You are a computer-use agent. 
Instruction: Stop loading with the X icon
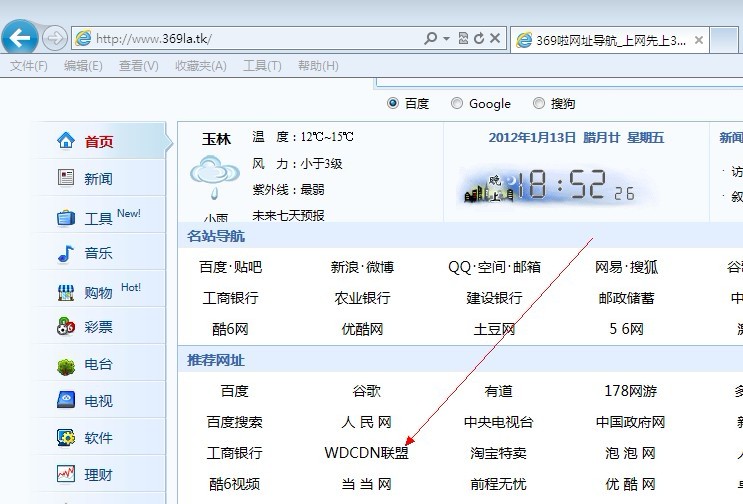click(495, 38)
